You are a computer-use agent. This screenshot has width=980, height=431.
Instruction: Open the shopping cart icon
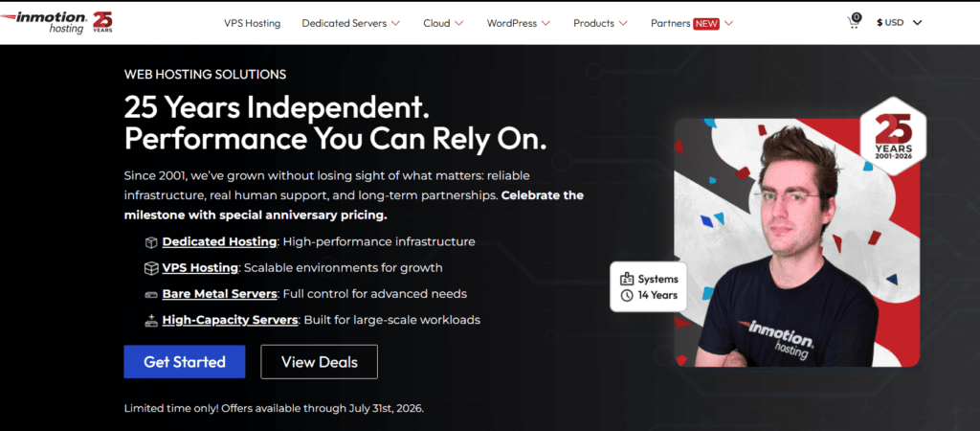coord(854,21)
